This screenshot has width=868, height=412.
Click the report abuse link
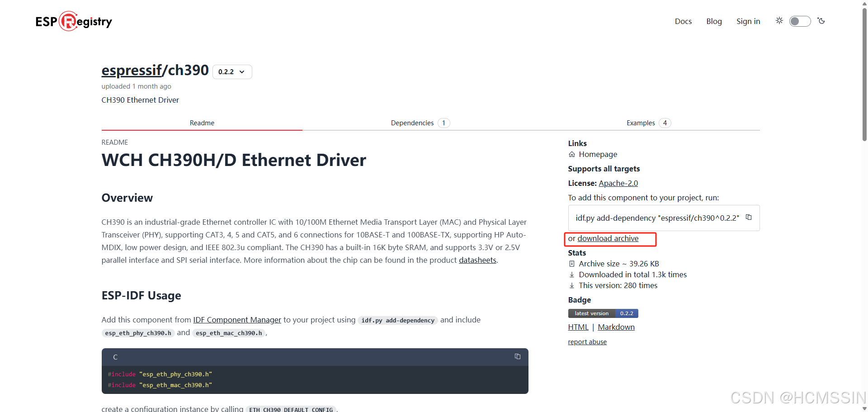pyautogui.click(x=587, y=342)
